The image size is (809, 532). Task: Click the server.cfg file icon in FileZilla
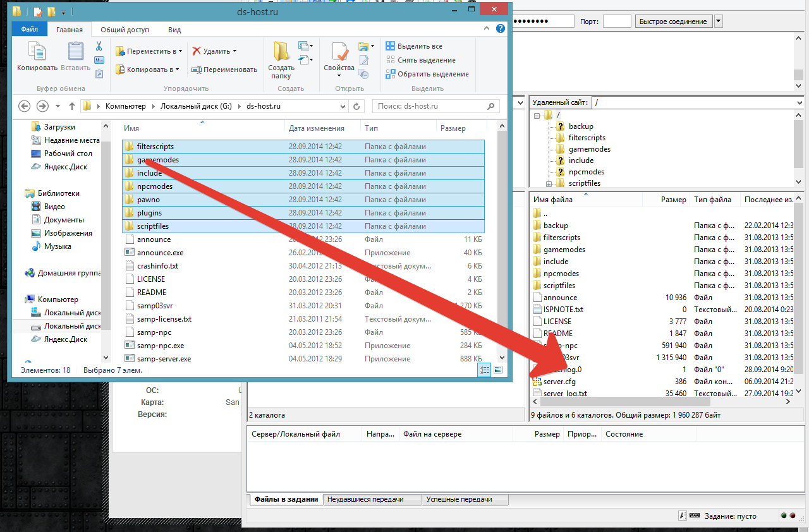537,382
